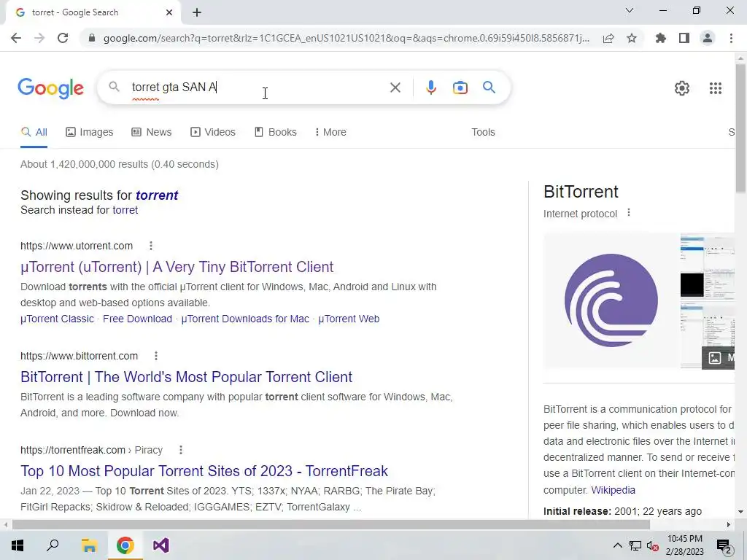This screenshot has height=560, width=747.
Task: Reload the current page
Action: tap(63, 38)
